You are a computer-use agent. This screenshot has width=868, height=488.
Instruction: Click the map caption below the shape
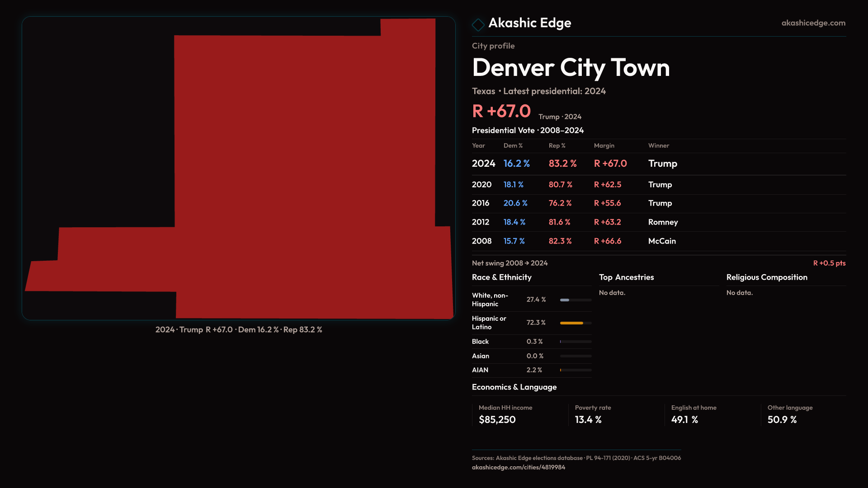(239, 330)
